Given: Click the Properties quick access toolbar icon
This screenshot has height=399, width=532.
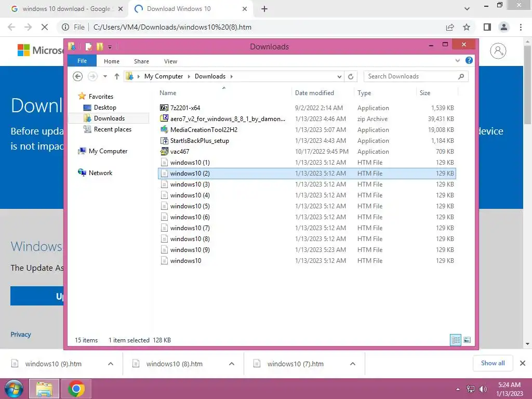Looking at the screenshot, I should click(x=88, y=46).
